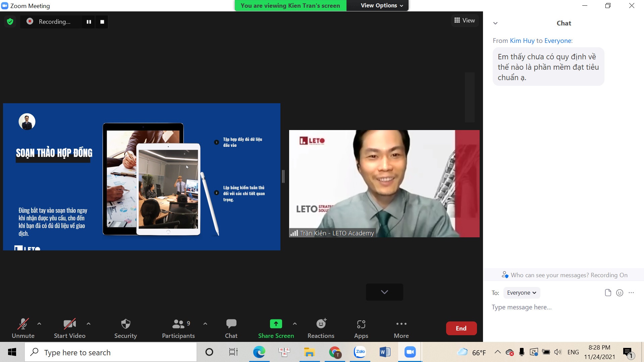Open the View layout menu
The height and width of the screenshot is (362, 644).
(x=465, y=20)
